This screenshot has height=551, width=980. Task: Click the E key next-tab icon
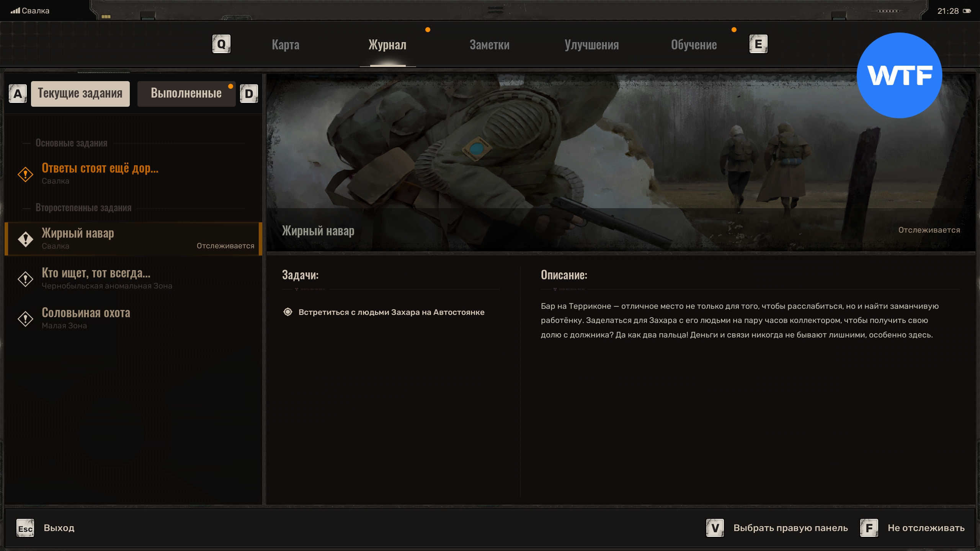coord(758,44)
